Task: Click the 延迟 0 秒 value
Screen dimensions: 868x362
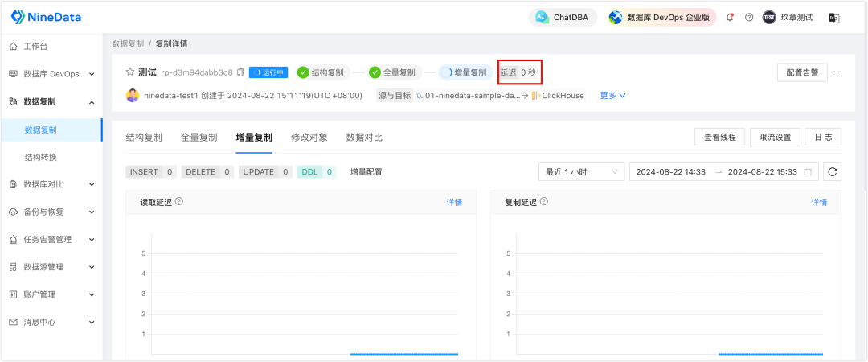Action: tap(518, 72)
